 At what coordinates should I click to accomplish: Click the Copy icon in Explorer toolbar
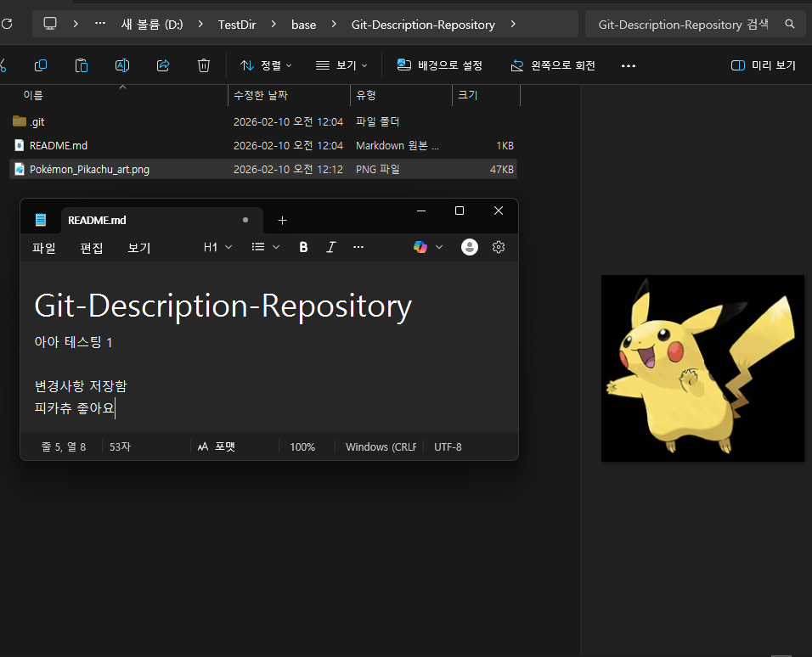[41, 65]
